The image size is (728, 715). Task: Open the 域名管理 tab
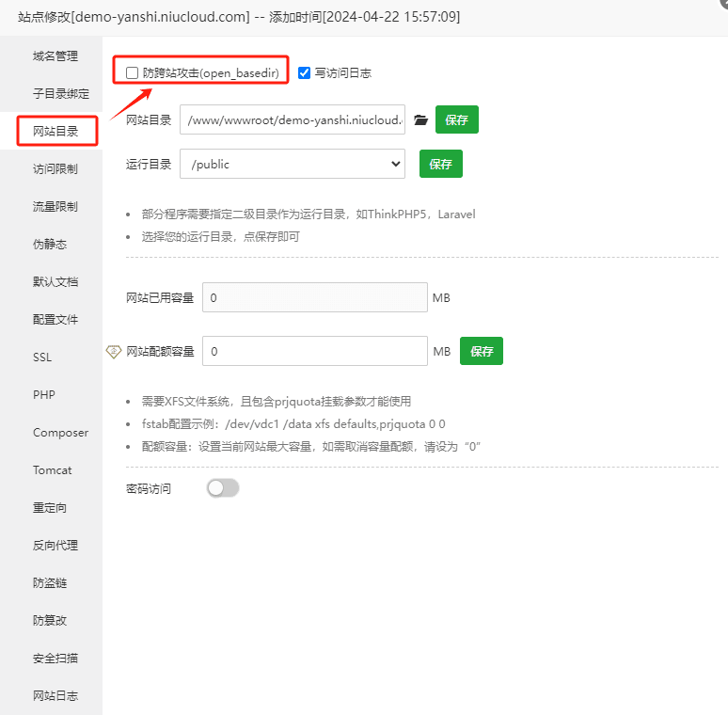(55, 56)
